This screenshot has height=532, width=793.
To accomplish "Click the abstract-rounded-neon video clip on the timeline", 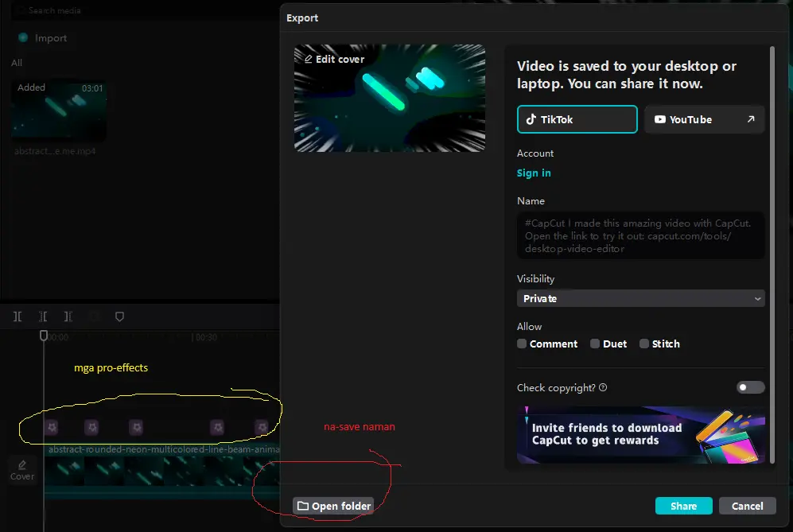I will (x=161, y=472).
